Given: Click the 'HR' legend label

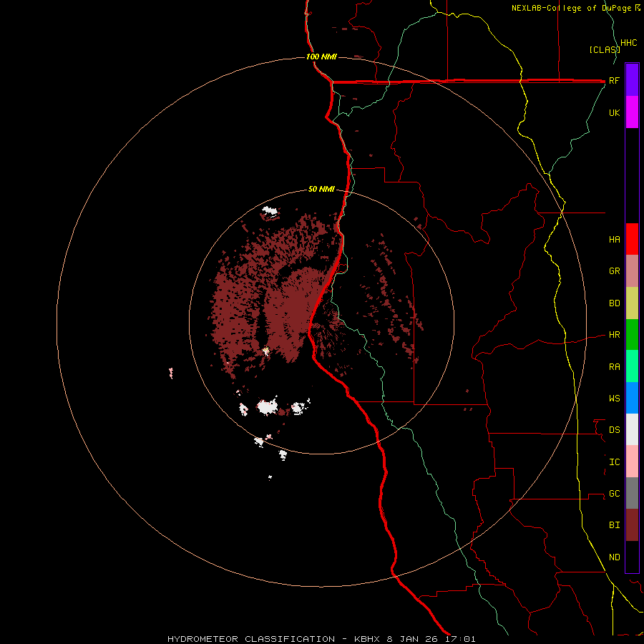Looking at the screenshot, I should pyautogui.click(x=614, y=335).
